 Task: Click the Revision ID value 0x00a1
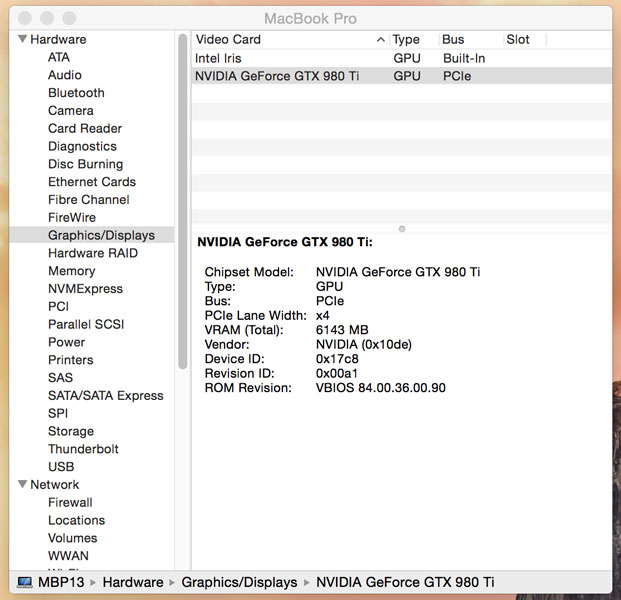click(337, 373)
